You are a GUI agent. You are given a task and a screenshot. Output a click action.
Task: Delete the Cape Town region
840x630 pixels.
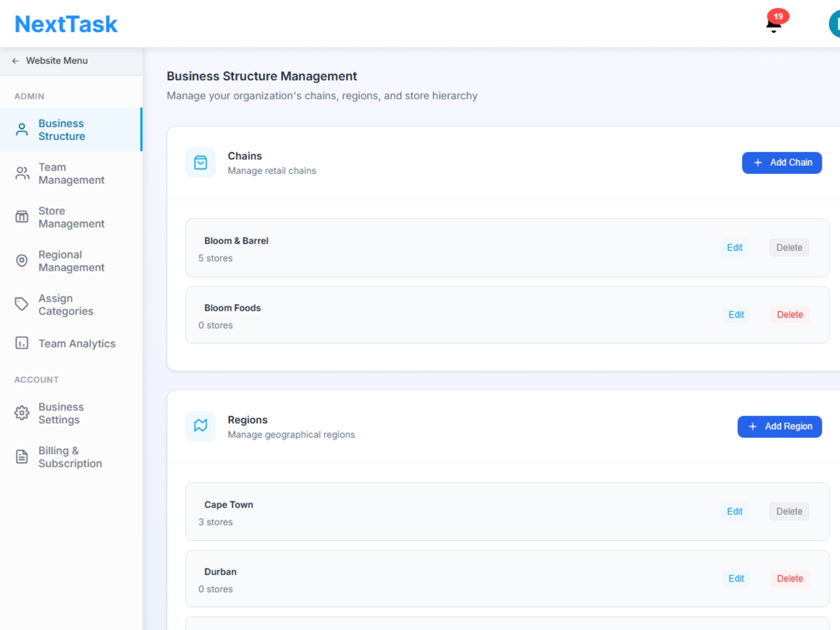[789, 511]
